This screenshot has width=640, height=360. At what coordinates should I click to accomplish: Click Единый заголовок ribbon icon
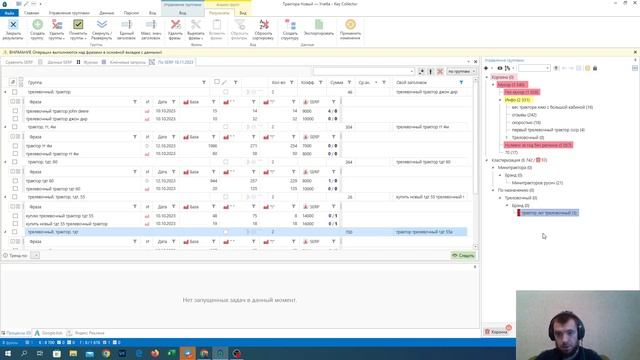point(127,25)
